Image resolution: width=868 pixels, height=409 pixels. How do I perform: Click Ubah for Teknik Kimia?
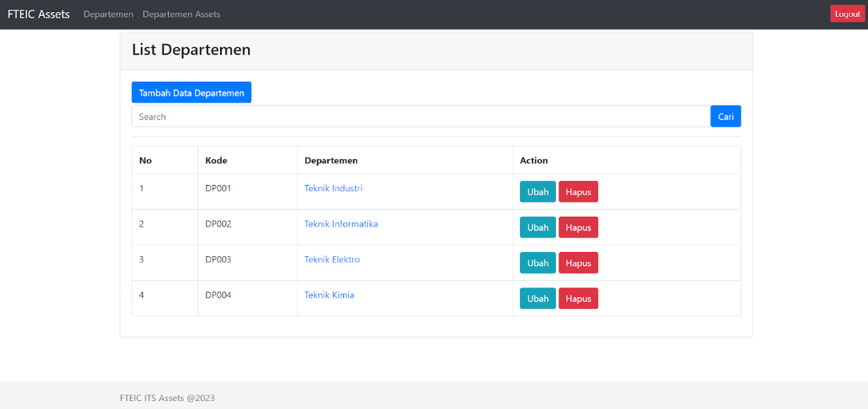[x=538, y=299]
